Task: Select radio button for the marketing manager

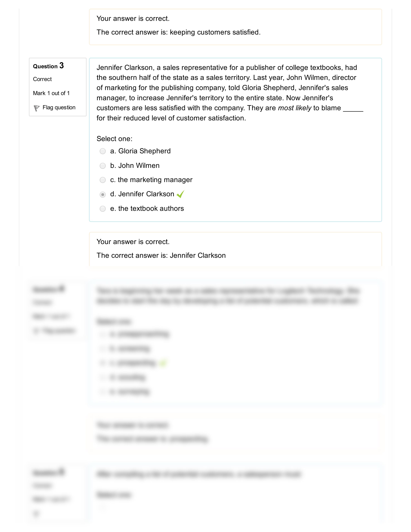Action: pos(102,179)
